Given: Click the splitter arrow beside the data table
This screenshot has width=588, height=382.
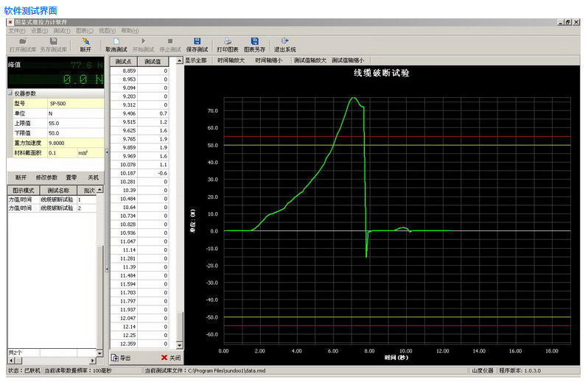Looking at the screenshot, I should click(x=107, y=152).
